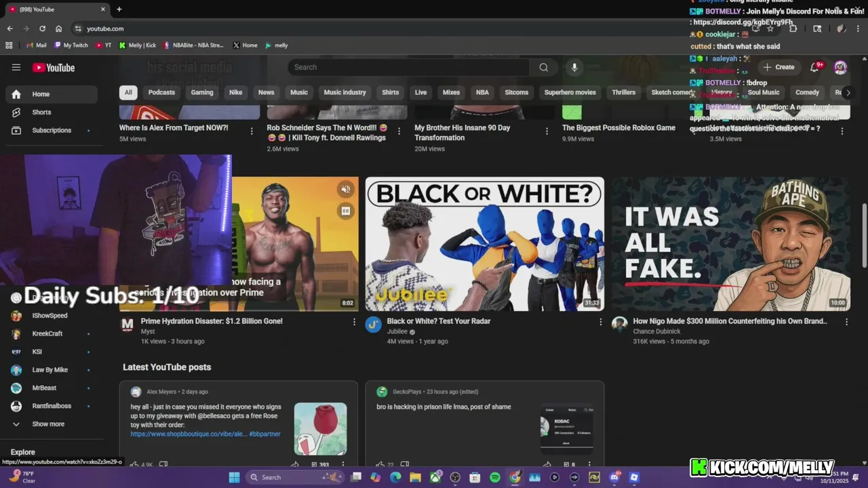The width and height of the screenshot is (868, 488).
Task: Click Myst channel avatar
Action: coord(127,325)
